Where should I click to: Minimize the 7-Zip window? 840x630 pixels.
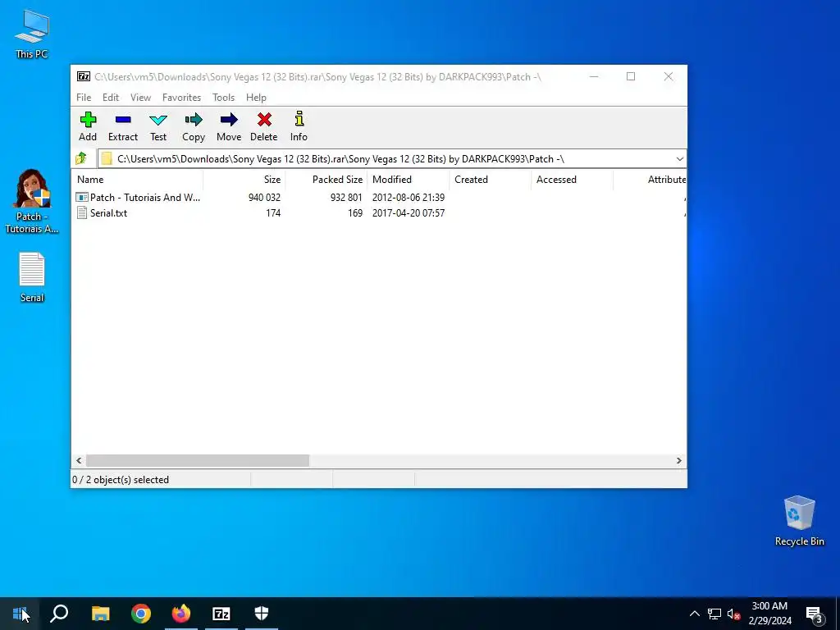[594, 76]
